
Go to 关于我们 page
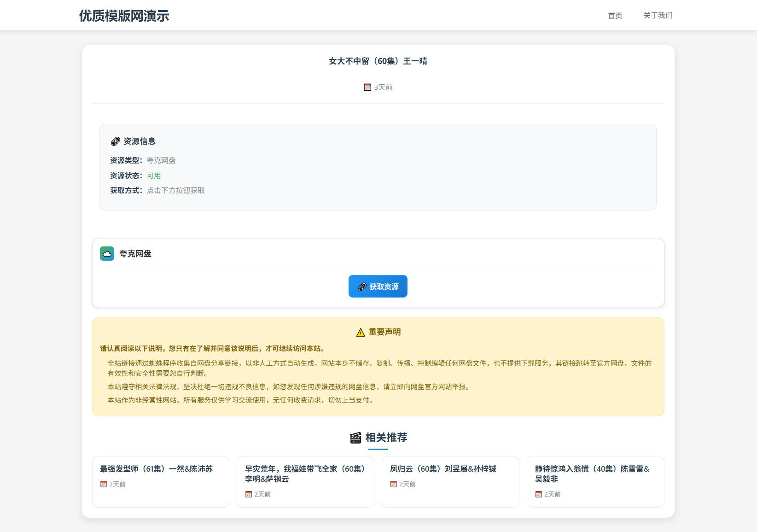coord(658,16)
